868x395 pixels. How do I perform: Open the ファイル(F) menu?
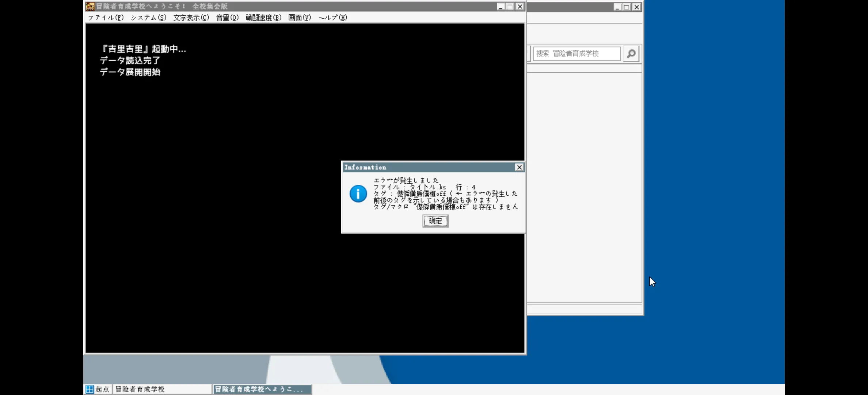(x=106, y=18)
